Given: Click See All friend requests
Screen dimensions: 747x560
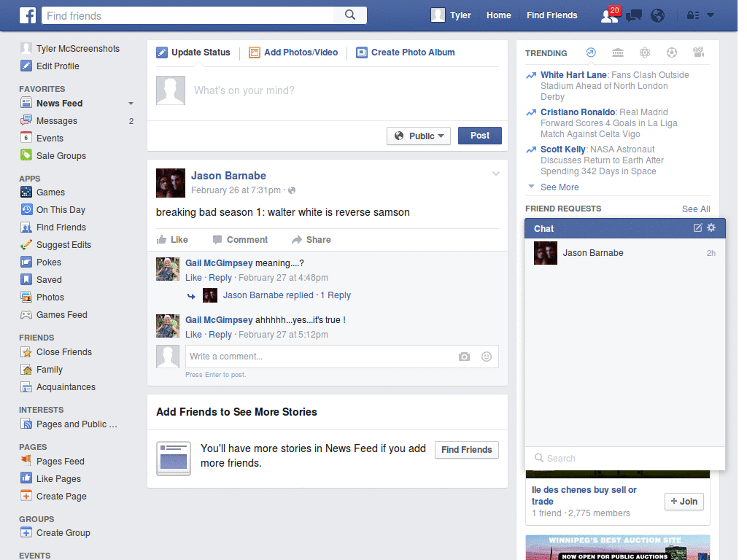Looking at the screenshot, I should point(696,209).
